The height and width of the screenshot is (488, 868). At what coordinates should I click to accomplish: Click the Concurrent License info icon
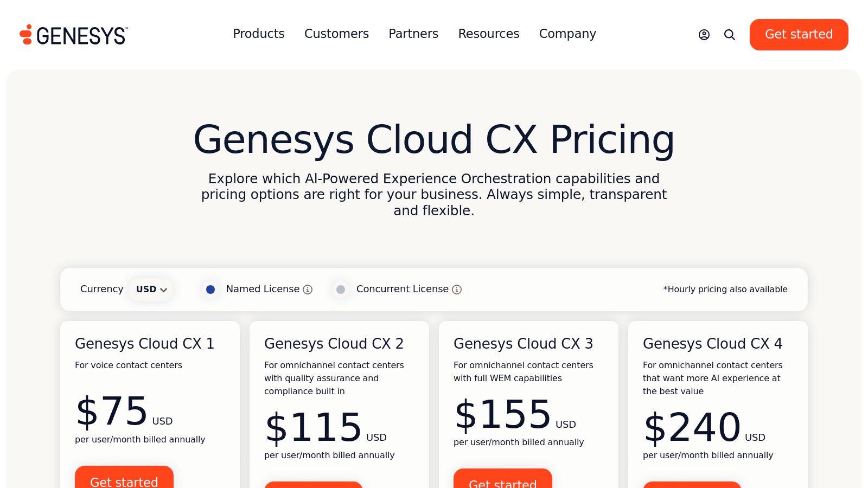[x=456, y=290]
